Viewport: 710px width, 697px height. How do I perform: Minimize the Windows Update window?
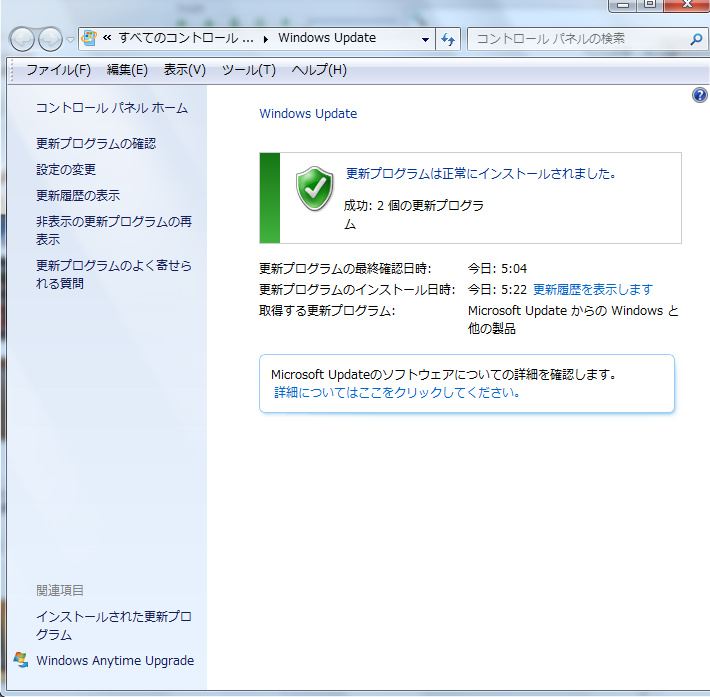point(623,5)
